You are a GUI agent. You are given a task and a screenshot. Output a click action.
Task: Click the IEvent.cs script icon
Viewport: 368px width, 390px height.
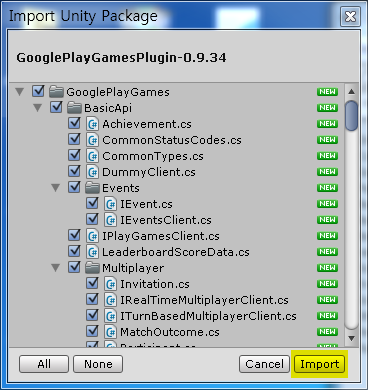[x=110, y=204]
